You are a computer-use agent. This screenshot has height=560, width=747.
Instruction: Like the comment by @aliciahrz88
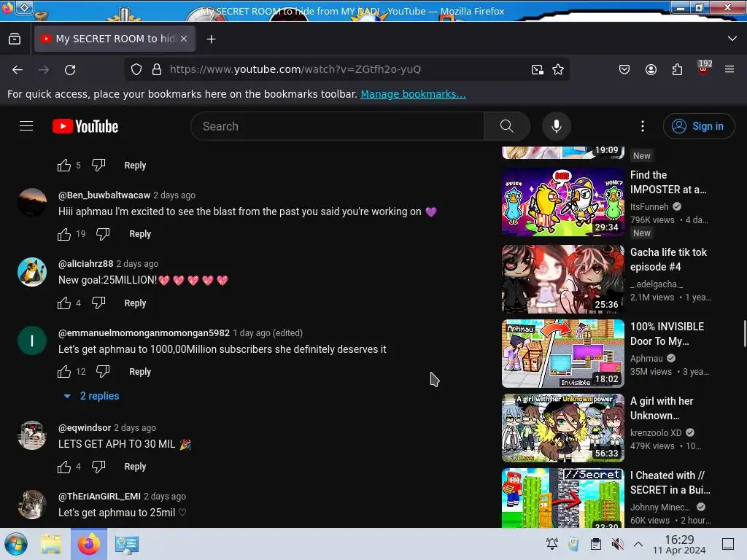tap(64, 303)
